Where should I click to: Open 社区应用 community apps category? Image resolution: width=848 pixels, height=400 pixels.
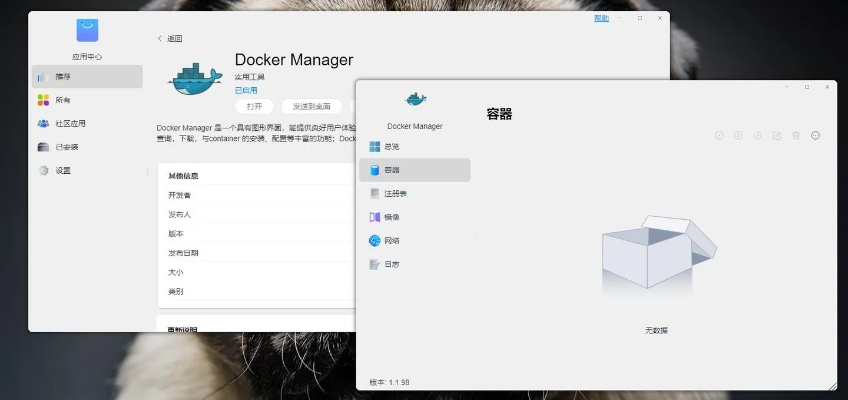69,124
